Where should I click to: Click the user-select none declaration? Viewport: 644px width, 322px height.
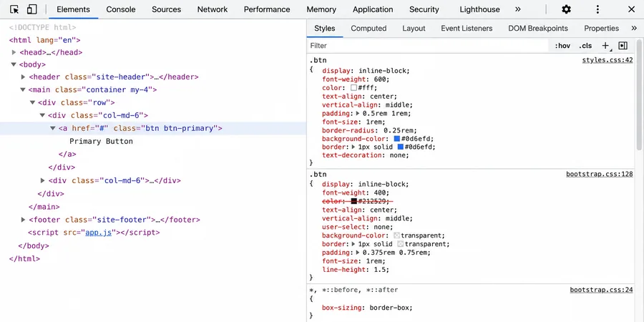[357, 227]
